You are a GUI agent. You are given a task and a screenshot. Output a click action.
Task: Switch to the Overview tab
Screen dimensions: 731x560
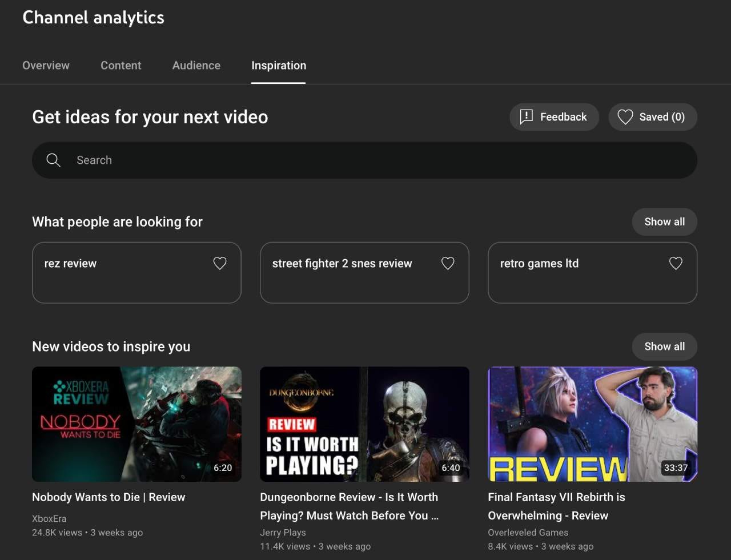46,66
